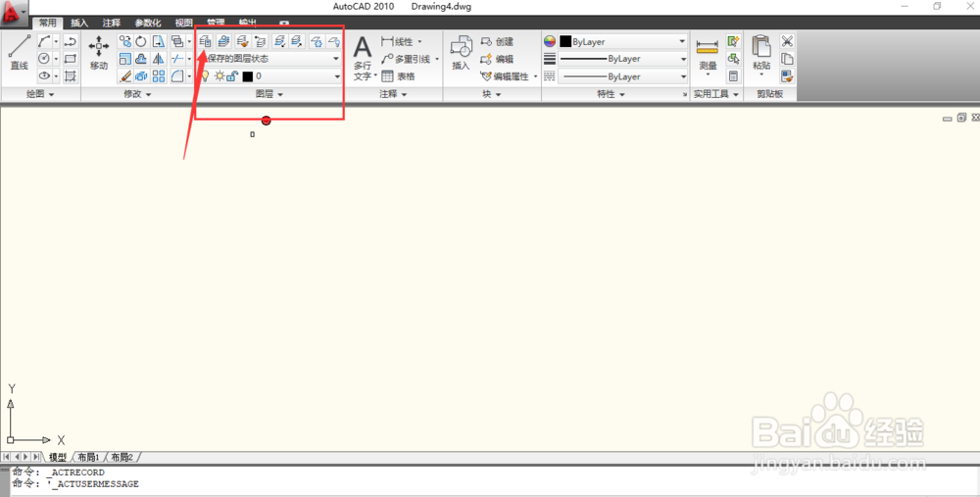
Task: Select the Polyline tool
Action: (70, 41)
